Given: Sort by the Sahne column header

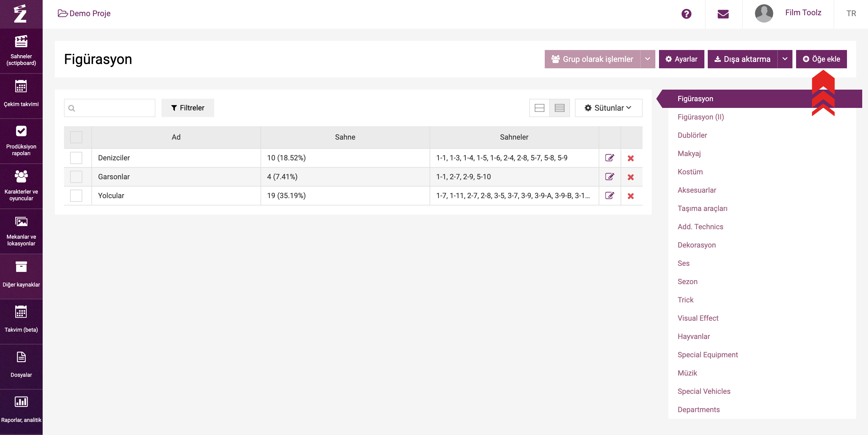Looking at the screenshot, I should coord(345,137).
